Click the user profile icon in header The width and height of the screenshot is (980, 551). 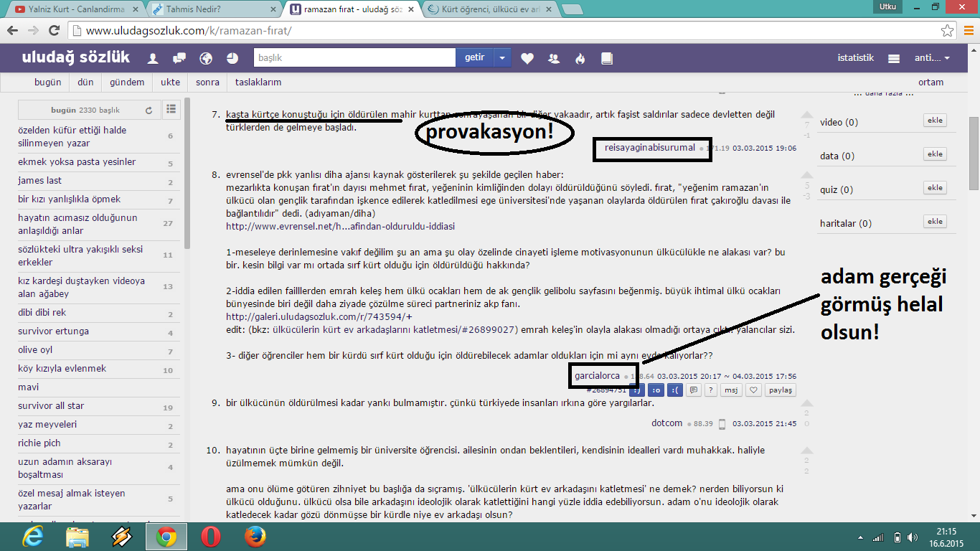pyautogui.click(x=153, y=58)
